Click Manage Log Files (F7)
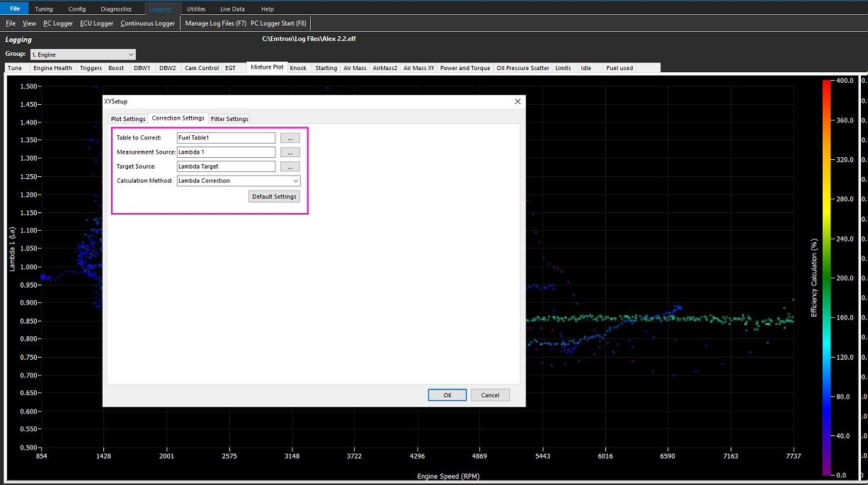The height and width of the screenshot is (485, 868). 215,23
